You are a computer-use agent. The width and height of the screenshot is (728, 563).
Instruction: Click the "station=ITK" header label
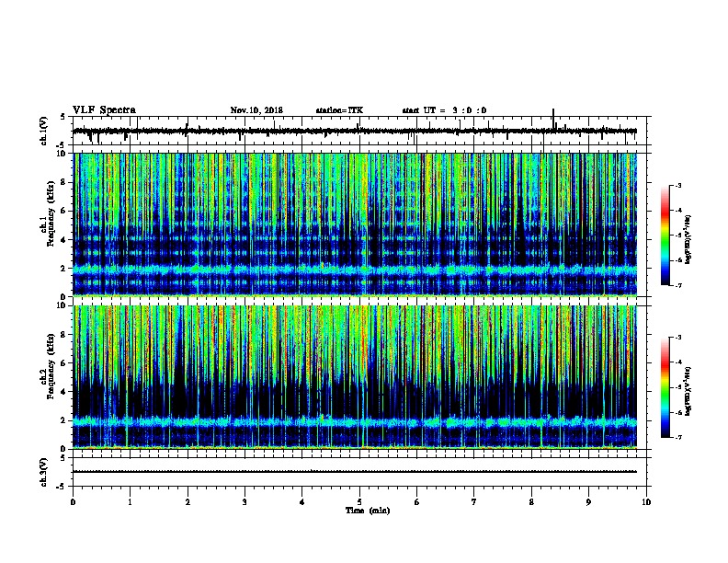click(339, 110)
